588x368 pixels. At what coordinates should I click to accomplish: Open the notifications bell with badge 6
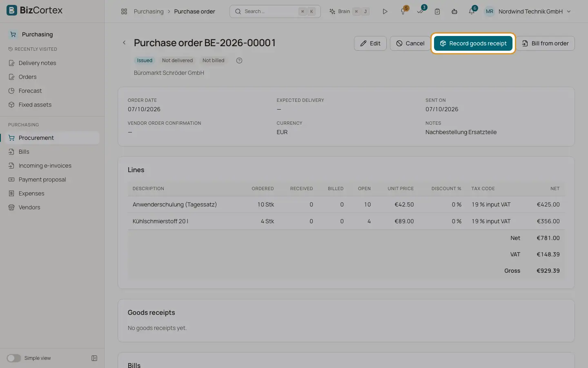click(472, 11)
